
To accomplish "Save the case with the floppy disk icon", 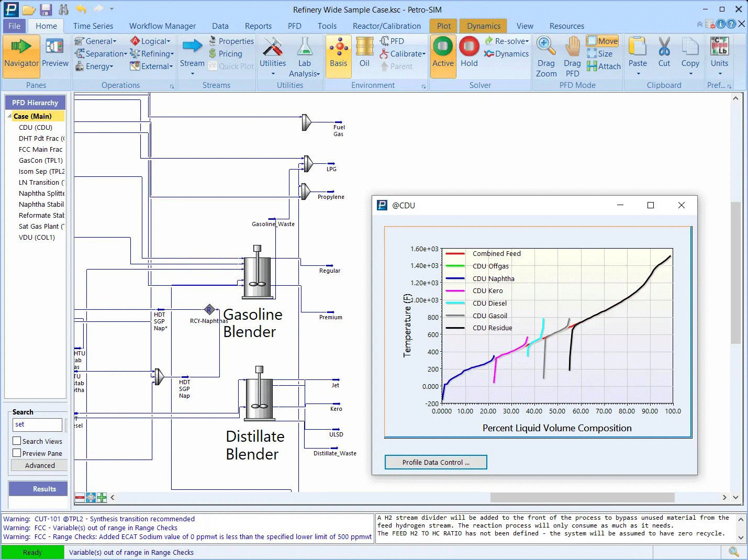I will 46,9.
